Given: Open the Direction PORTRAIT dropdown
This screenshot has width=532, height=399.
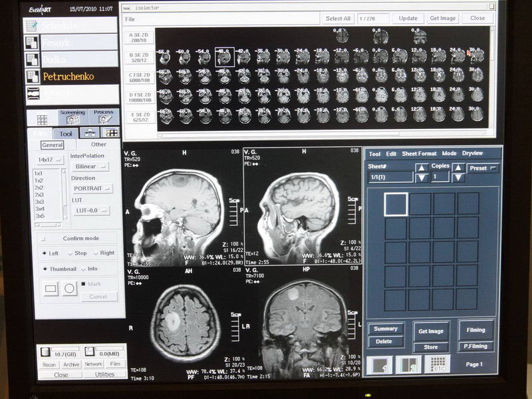Looking at the screenshot, I should click(x=92, y=188).
